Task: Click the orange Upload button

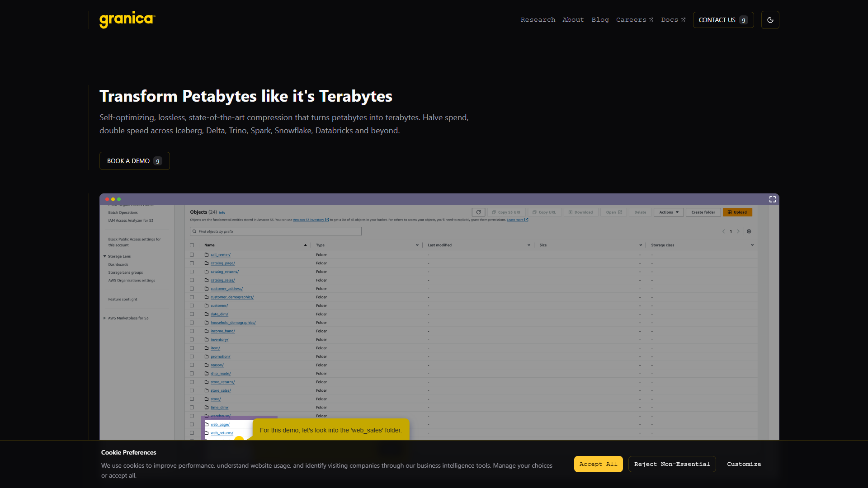Action: [x=737, y=212]
